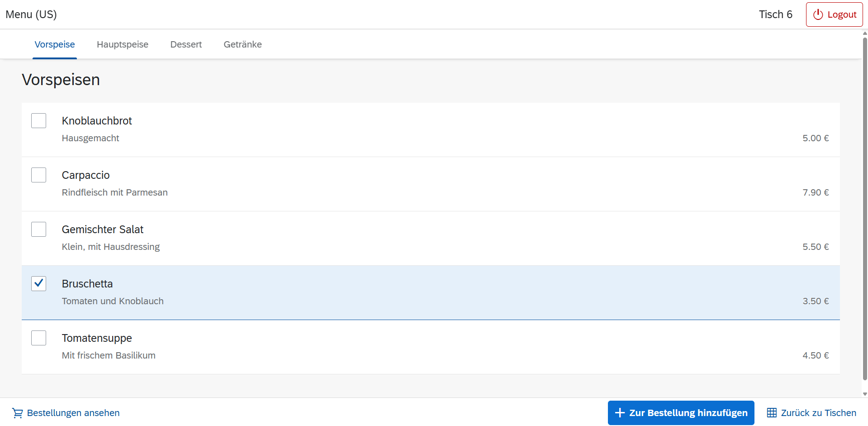This screenshot has width=868, height=426.
Task: Tick the Knoblauchbrot checkbox
Action: click(x=39, y=121)
